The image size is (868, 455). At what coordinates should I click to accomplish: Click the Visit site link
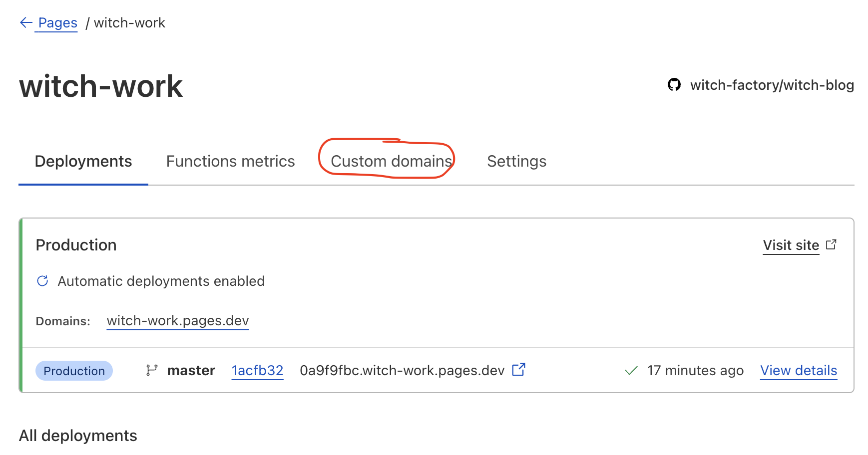coord(790,245)
